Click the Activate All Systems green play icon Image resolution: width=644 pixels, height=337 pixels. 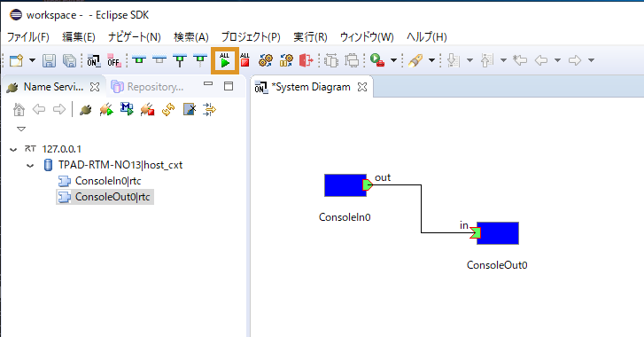coord(225,60)
